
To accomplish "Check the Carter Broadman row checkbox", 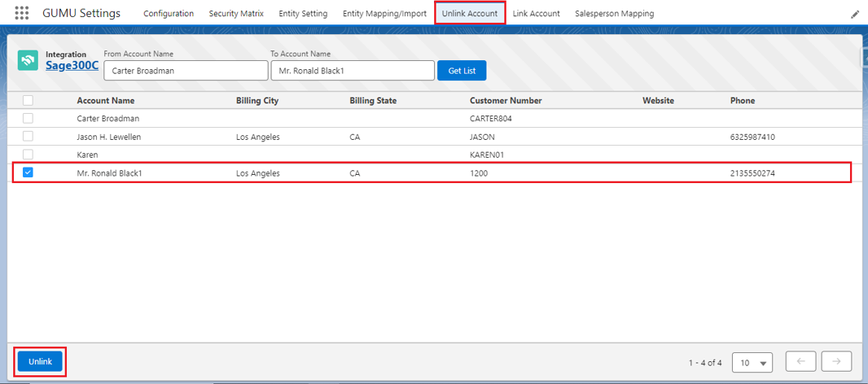I will (x=28, y=119).
